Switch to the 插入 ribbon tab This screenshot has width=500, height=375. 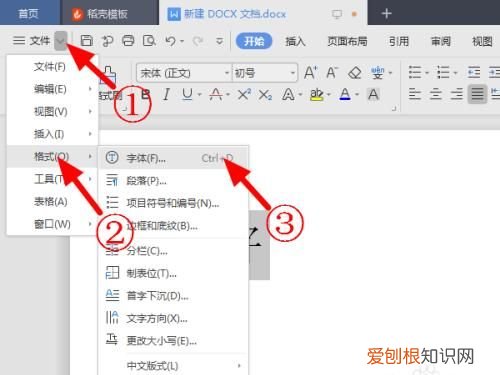(295, 41)
